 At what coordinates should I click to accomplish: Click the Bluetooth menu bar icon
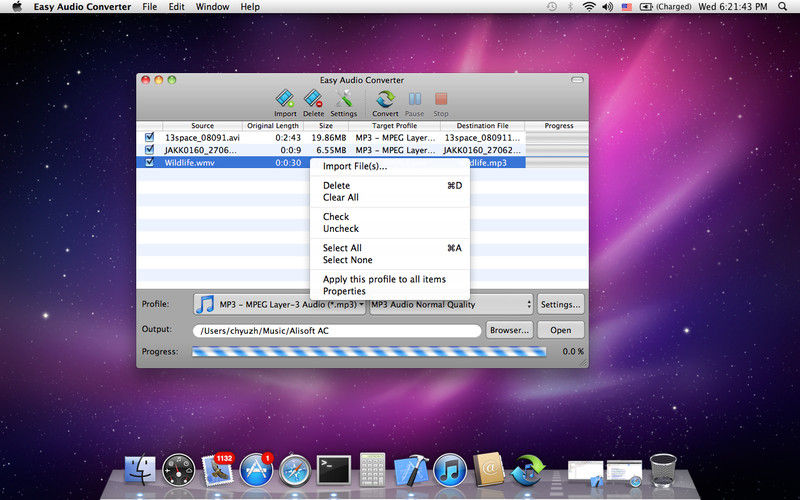(x=571, y=7)
